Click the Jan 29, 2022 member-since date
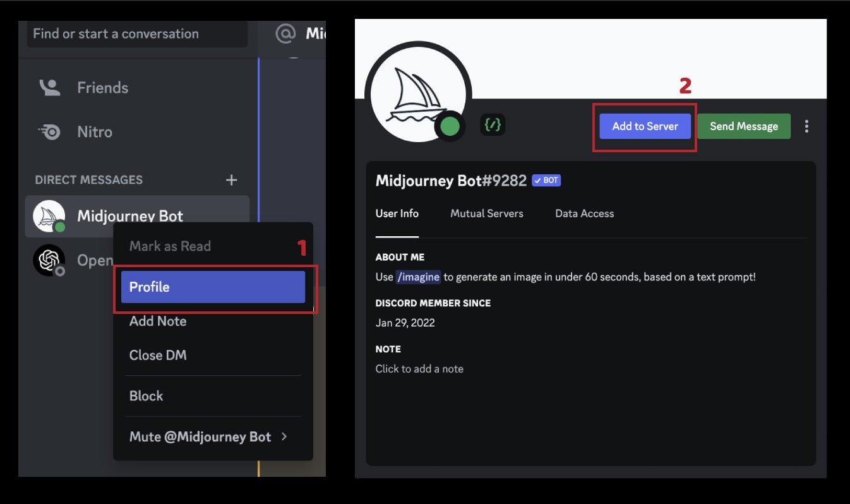Screen dimensions: 850x504 tap(405, 323)
